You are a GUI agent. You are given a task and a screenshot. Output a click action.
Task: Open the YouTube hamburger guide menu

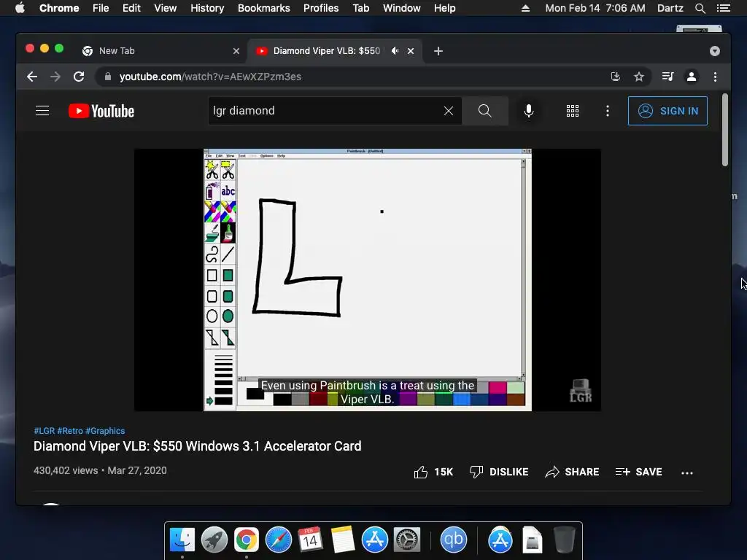click(x=42, y=111)
